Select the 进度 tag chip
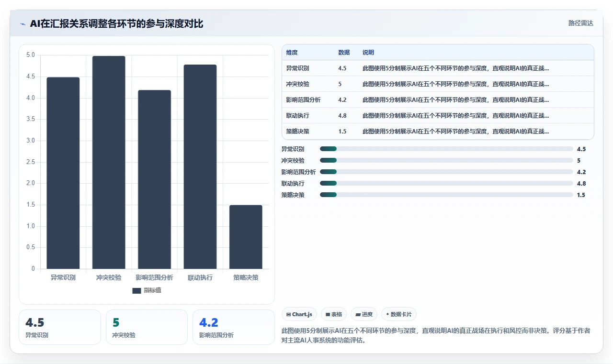The image size is (613, 364). point(364,314)
